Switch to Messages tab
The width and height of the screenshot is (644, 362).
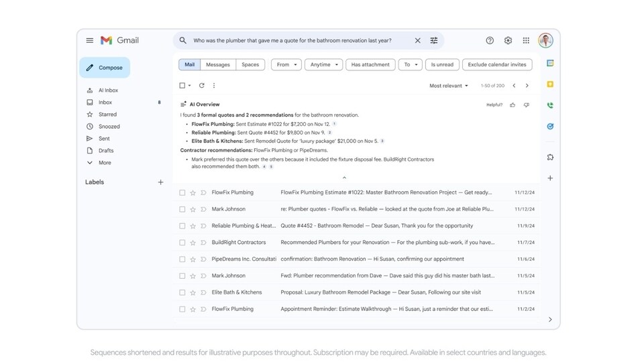click(217, 64)
